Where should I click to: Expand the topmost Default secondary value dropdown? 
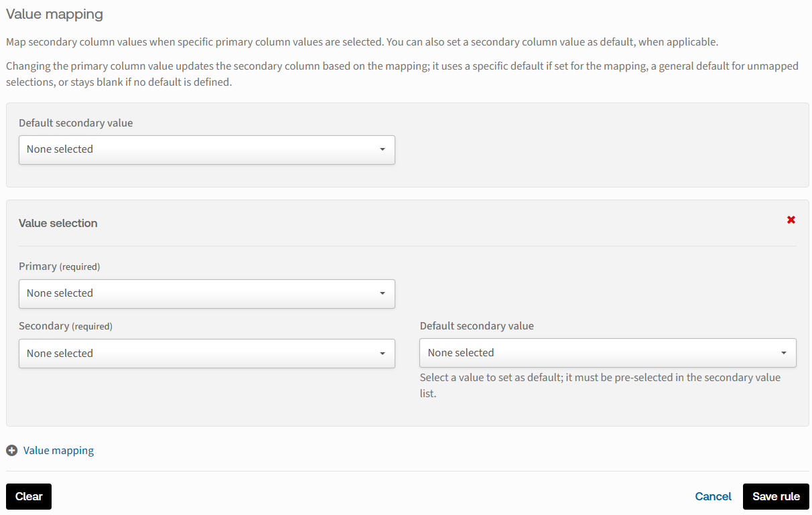(x=206, y=149)
